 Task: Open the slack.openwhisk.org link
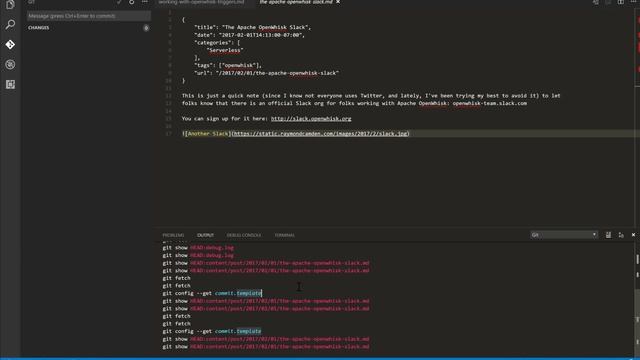tap(311, 119)
